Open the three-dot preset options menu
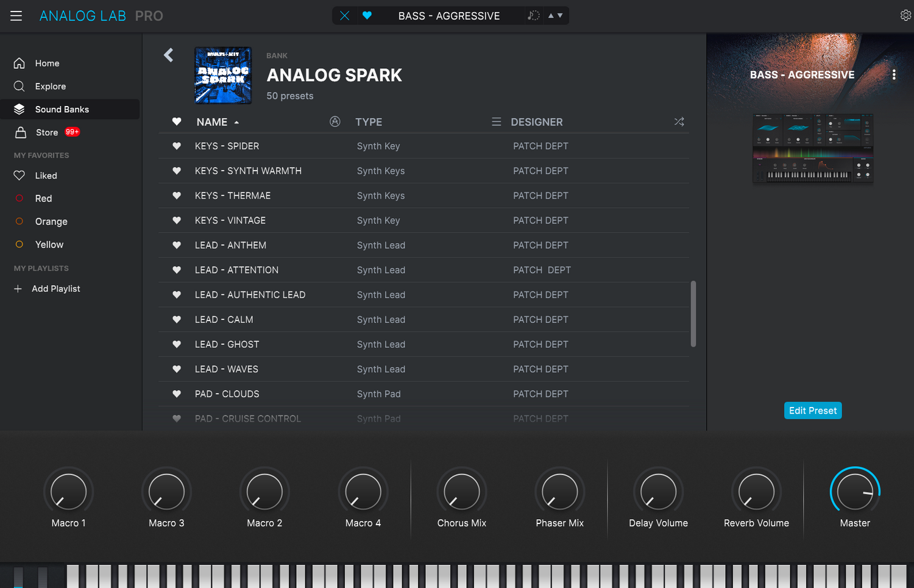This screenshot has height=588, width=914. pyautogui.click(x=893, y=75)
